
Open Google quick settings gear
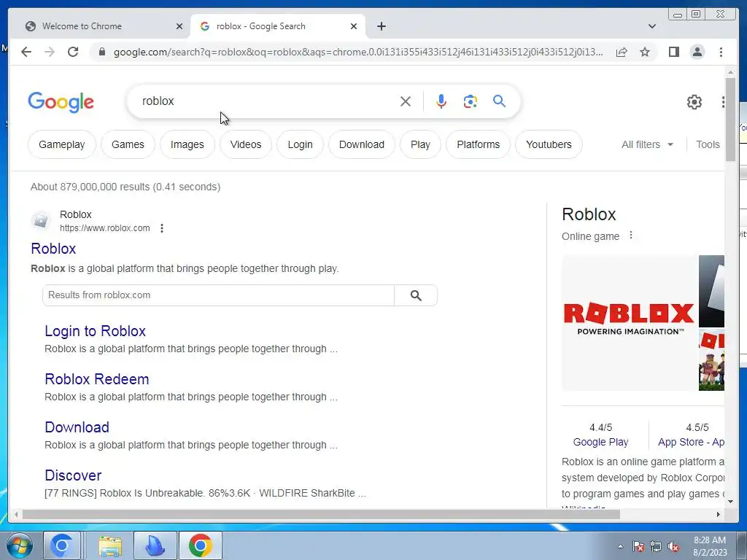694,101
